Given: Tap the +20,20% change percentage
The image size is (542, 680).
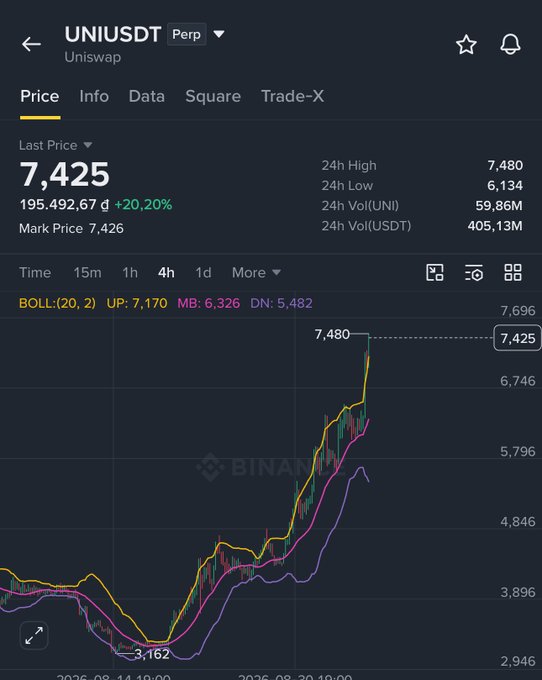Looking at the screenshot, I should point(143,204).
